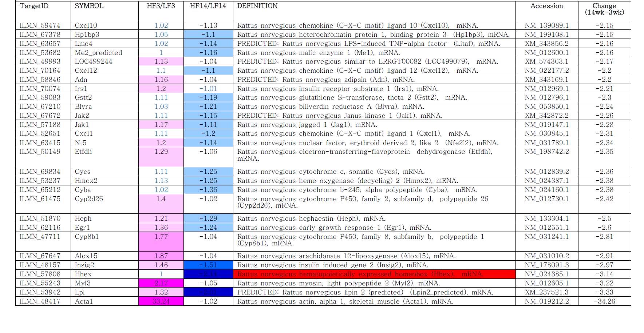The image size is (644, 333).
Task: Click the hephaestin definition cell
Action: tap(374, 218)
